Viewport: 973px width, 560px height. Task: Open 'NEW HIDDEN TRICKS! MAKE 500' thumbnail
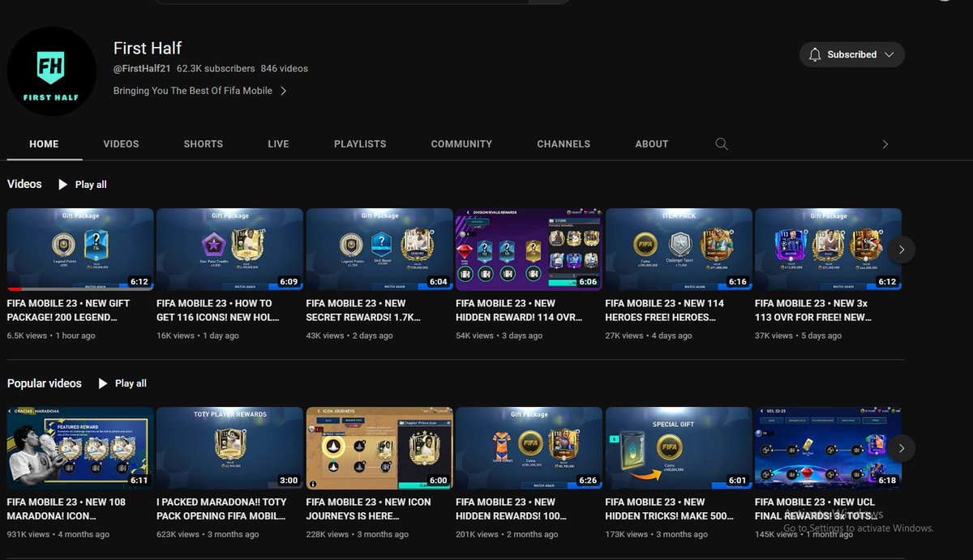(679, 448)
